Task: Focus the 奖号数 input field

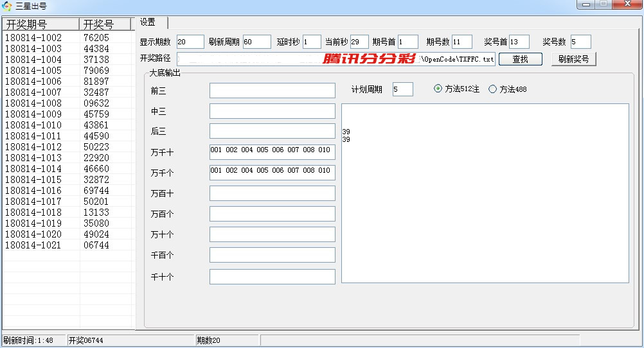Action: (580, 42)
